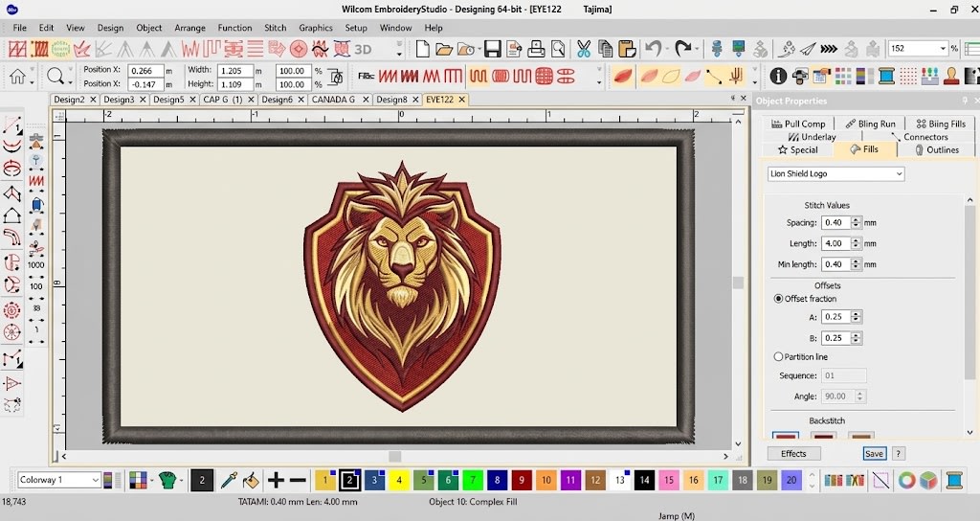Select the Partition line radio button
The width and height of the screenshot is (980, 521).
click(778, 356)
